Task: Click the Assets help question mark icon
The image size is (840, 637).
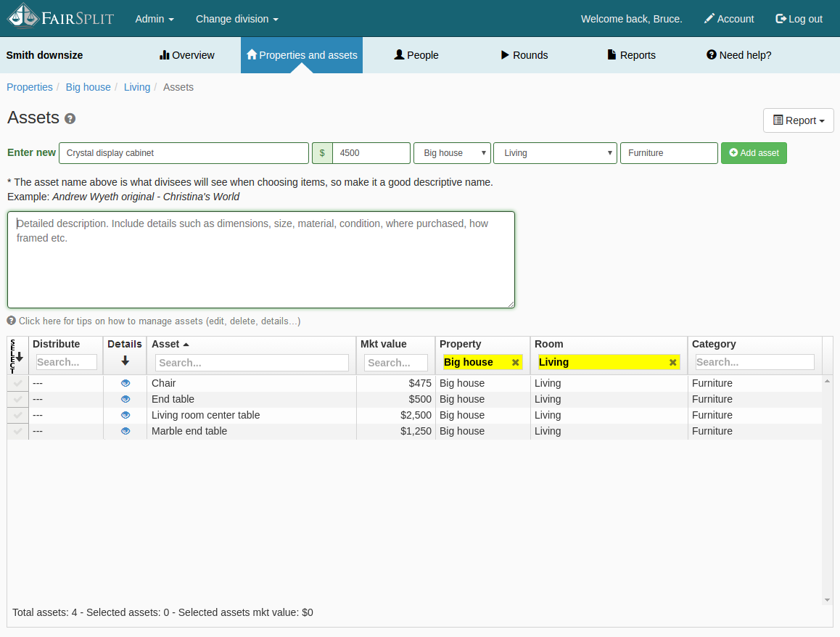Action: pos(70,119)
